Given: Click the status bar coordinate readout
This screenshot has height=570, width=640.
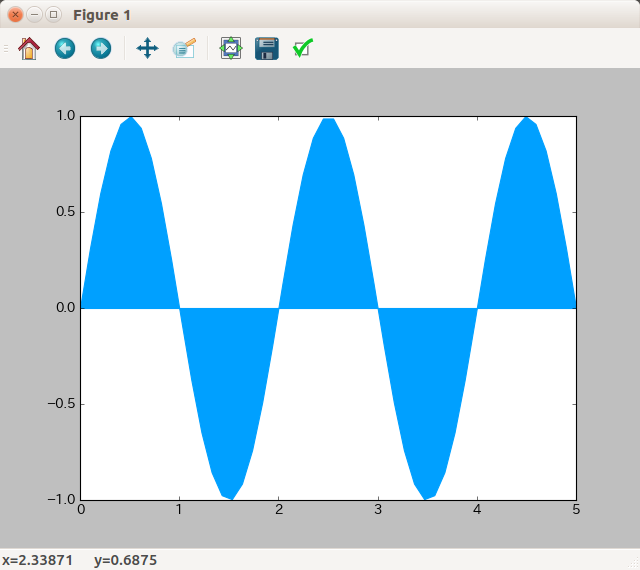Looking at the screenshot, I should pyautogui.click(x=79, y=560).
